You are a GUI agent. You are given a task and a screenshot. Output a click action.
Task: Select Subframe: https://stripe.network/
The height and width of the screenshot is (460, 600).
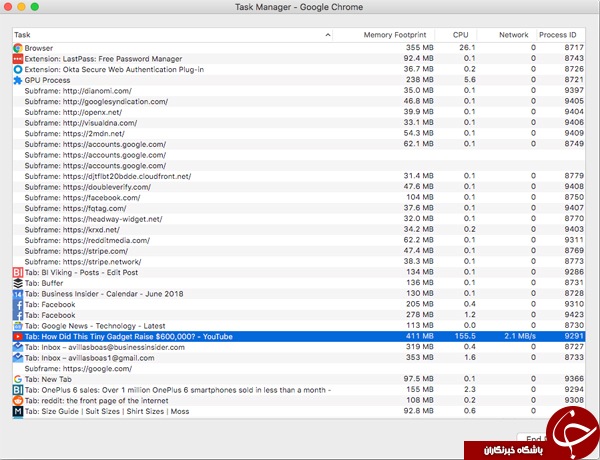click(298, 262)
